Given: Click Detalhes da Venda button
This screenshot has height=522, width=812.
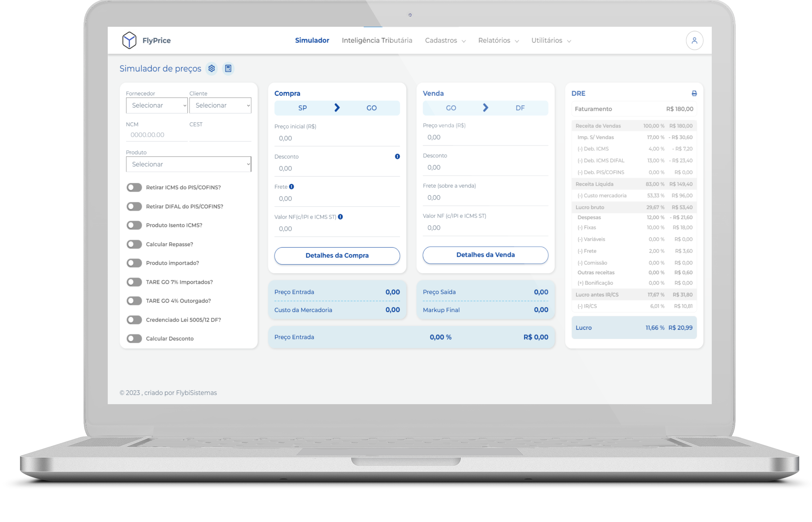Looking at the screenshot, I should coord(485,255).
